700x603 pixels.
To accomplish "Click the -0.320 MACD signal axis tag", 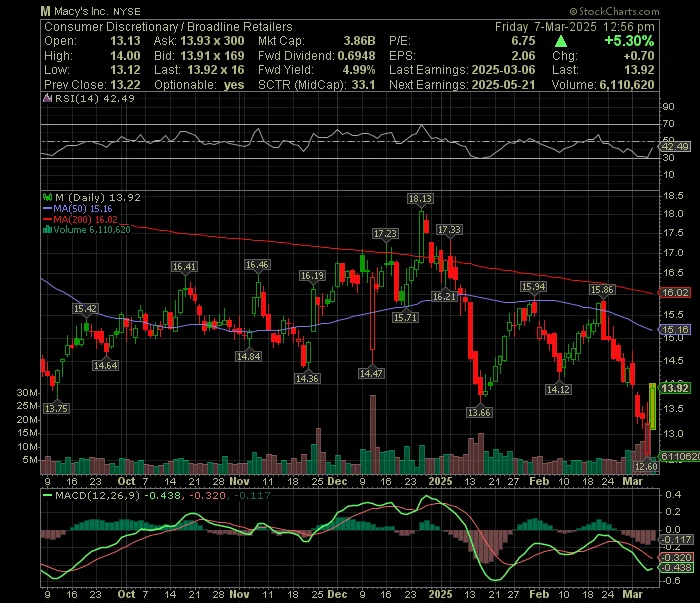I will 677,557.
